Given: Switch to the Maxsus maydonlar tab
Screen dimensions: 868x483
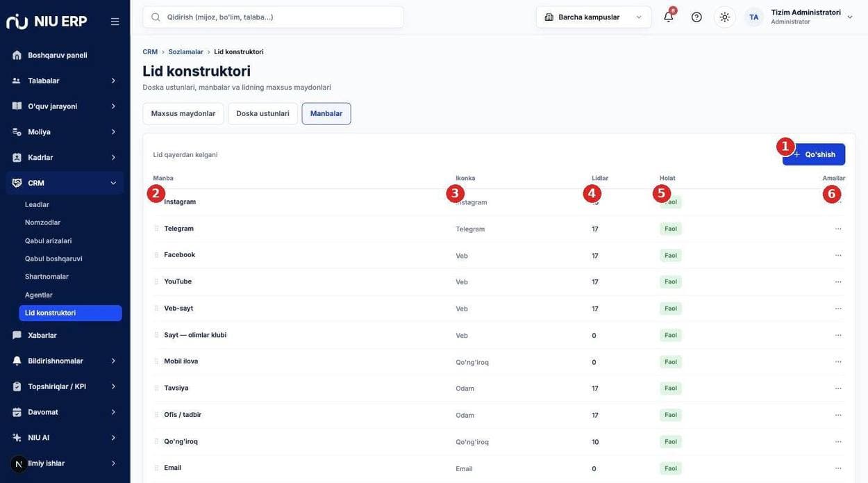Looking at the screenshot, I should coord(183,114).
